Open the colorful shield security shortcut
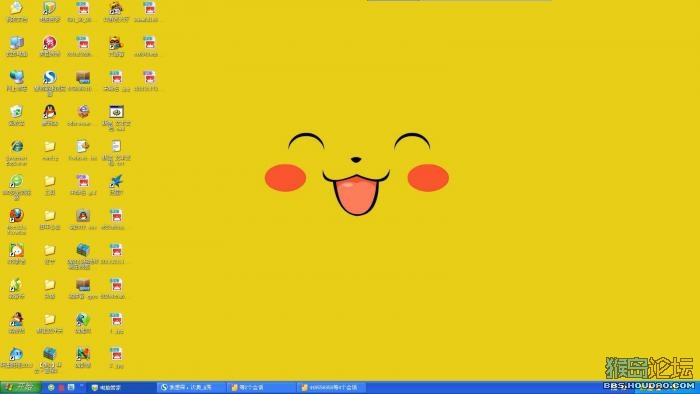The width and height of the screenshot is (700, 394). click(x=50, y=8)
